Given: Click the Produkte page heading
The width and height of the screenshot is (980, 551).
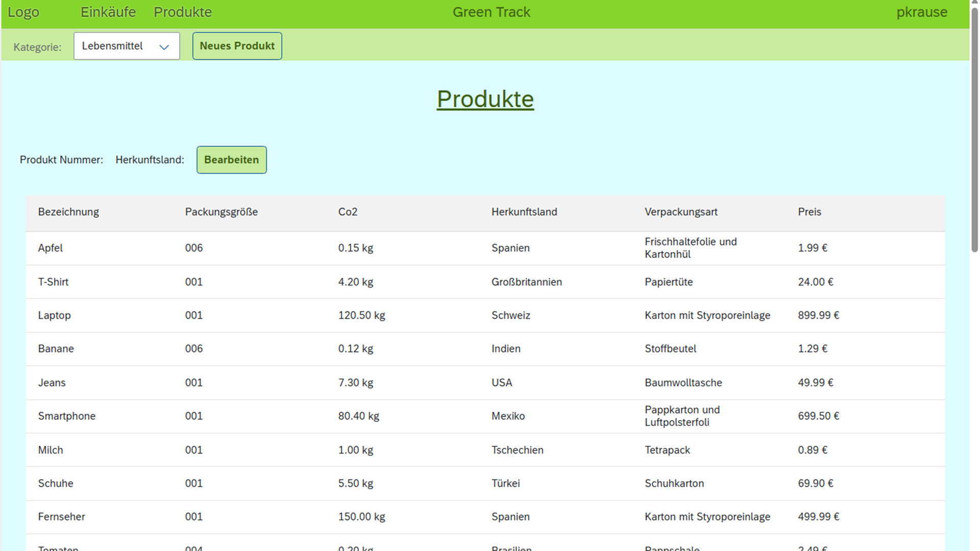Looking at the screenshot, I should (485, 99).
